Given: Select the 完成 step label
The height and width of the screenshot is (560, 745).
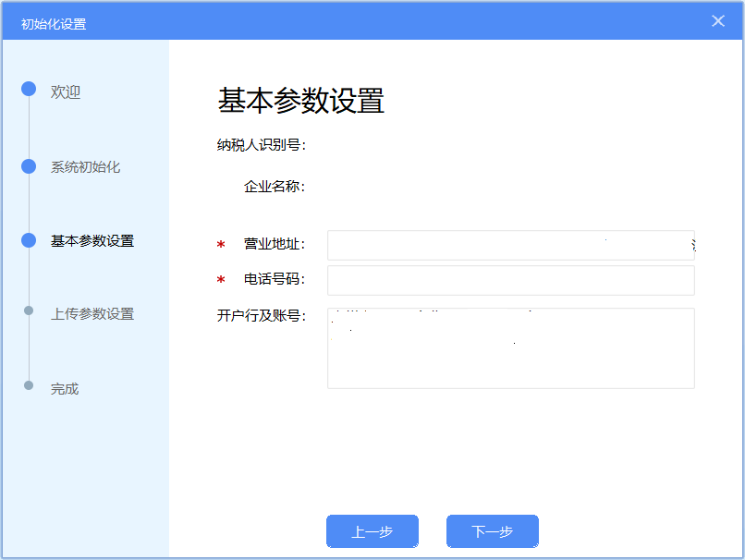Looking at the screenshot, I should coord(65,389).
